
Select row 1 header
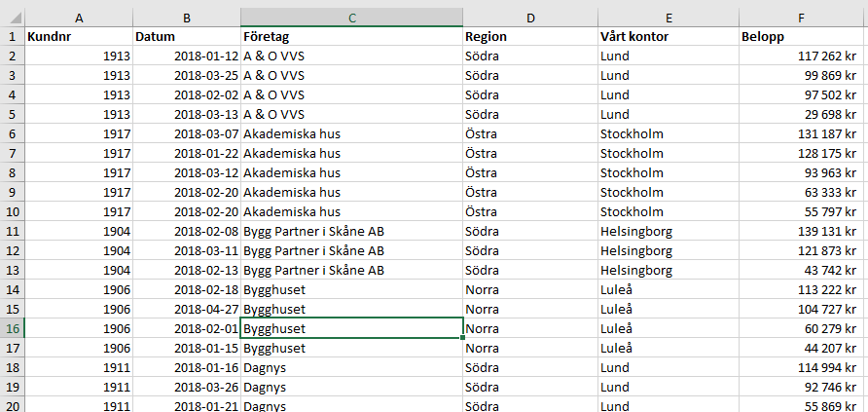point(13,37)
